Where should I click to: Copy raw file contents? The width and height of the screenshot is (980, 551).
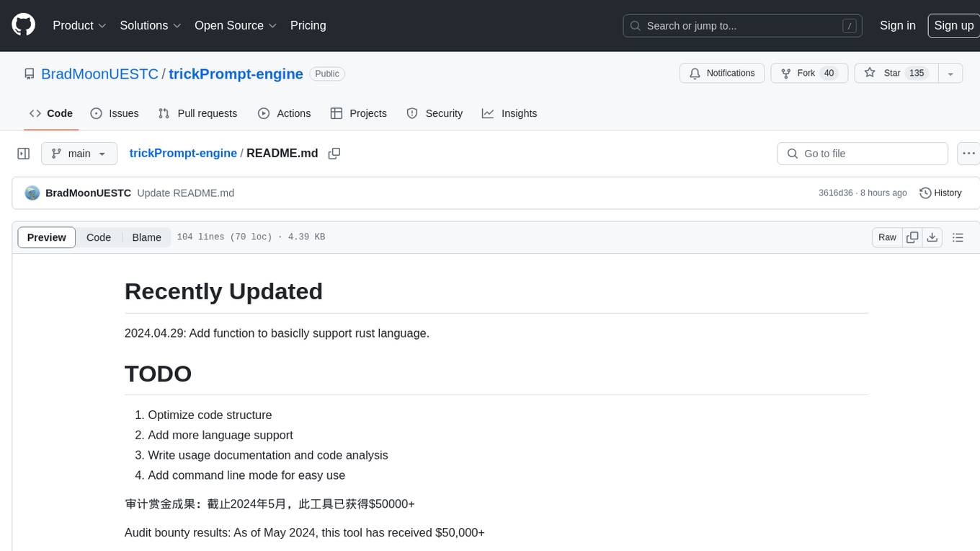[912, 237]
